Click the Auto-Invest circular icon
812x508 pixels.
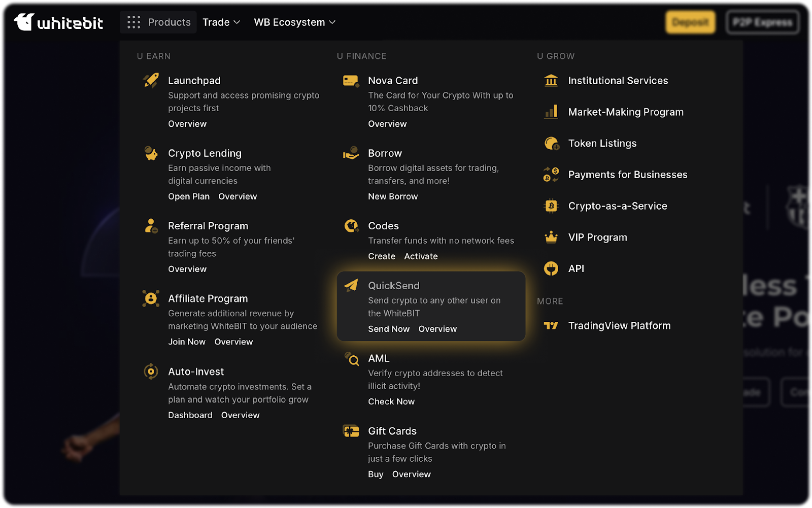point(151,371)
